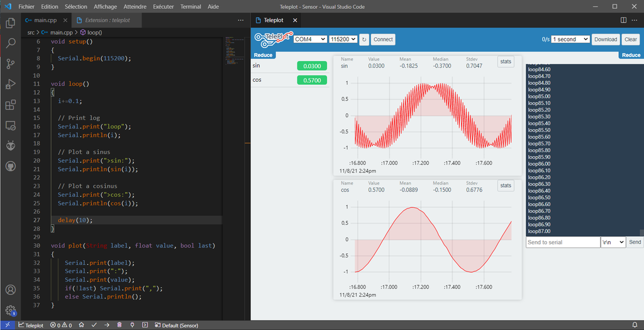Switch to Extension : teleplot tab
The height and width of the screenshot is (330, 644).
tap(107, 20)
